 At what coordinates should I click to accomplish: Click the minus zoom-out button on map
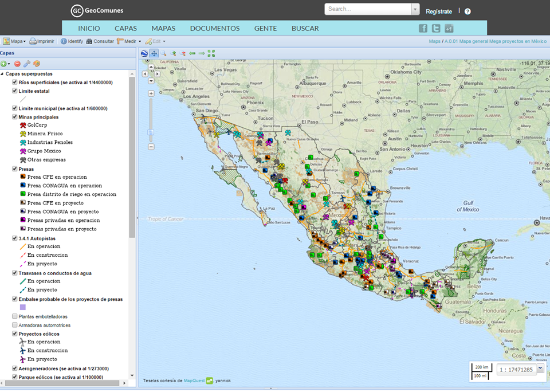click(x=151, y=147)
